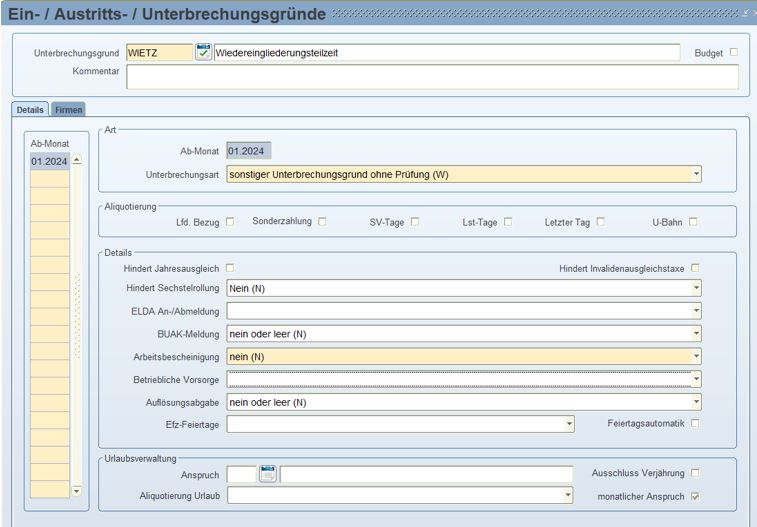Expand the Unterbrechungsart dropdown
The height and width of the screenshot is (527, 757).
[x=695, y=175]
